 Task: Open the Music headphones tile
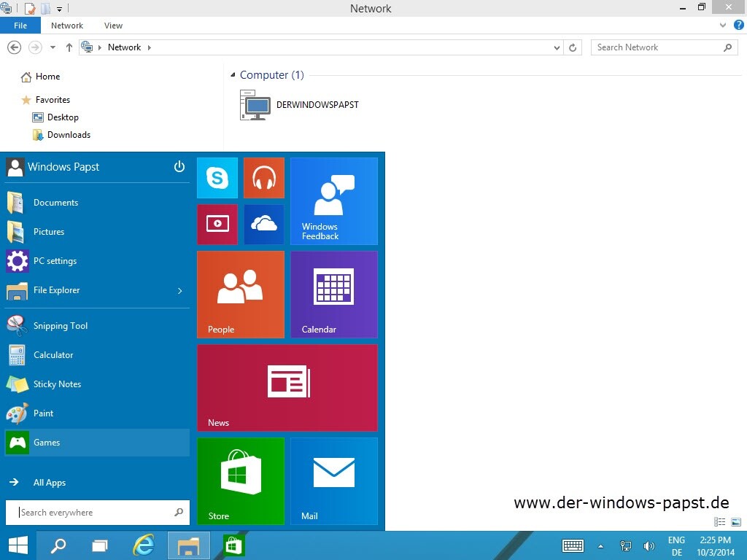click(263, 178)
